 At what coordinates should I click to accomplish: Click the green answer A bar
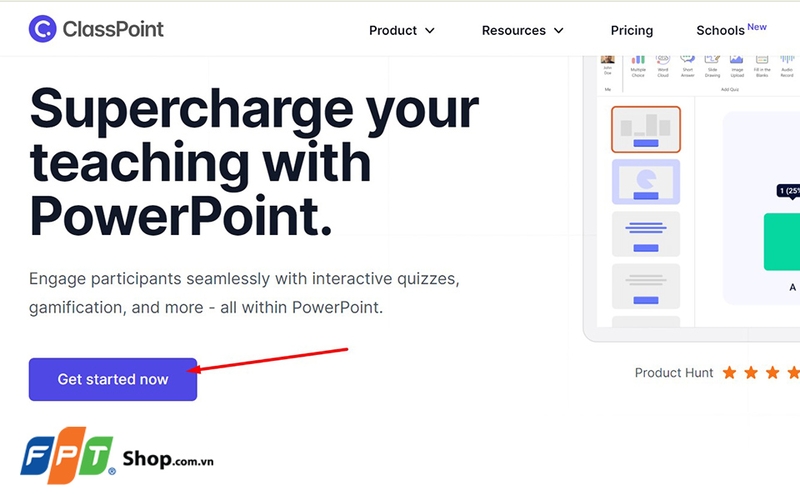coord(782,241)
